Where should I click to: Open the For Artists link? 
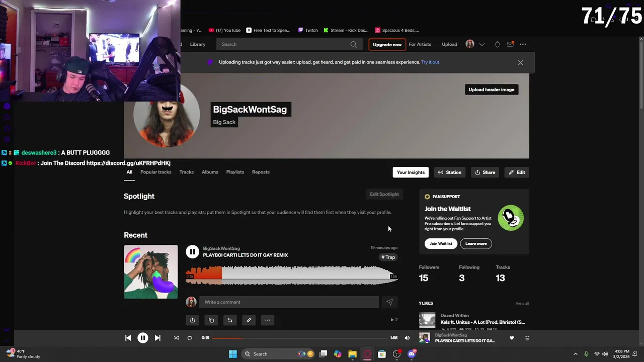click(420, 44)
